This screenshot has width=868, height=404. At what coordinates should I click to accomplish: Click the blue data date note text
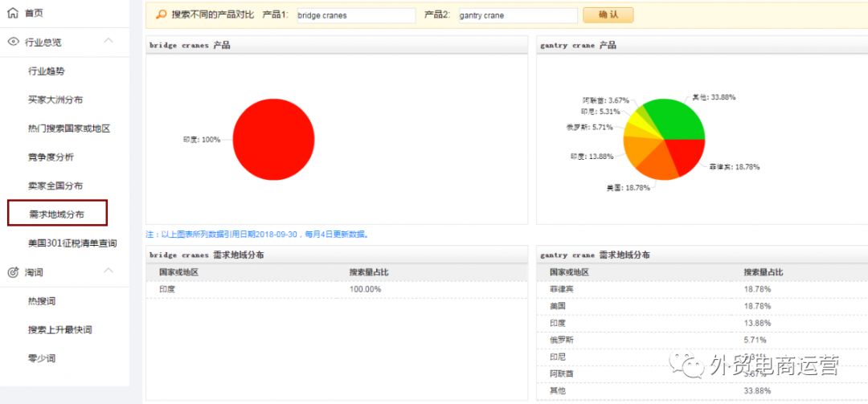(x=257, y=235)
